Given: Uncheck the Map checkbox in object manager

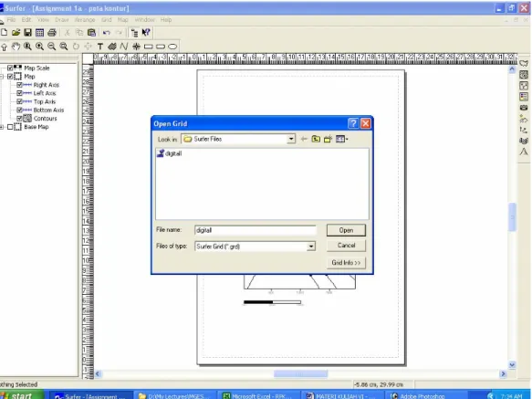Looking at the screenshot, I should coord(10,77).
